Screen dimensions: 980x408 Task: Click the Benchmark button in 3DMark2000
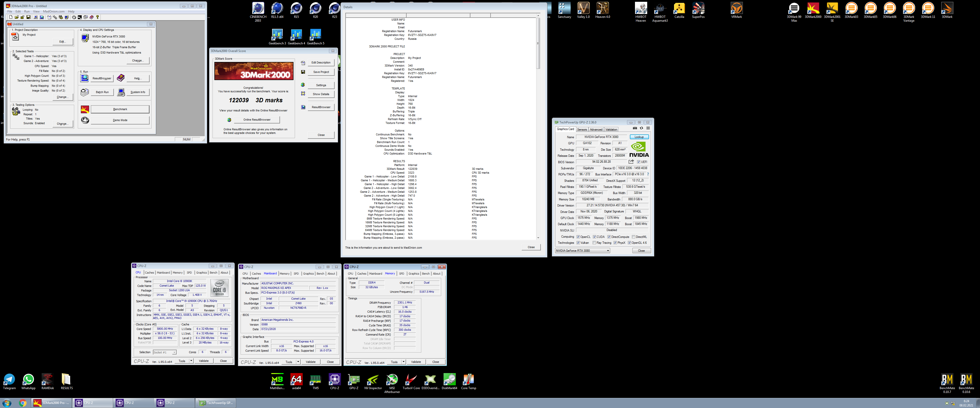(120, 109)
